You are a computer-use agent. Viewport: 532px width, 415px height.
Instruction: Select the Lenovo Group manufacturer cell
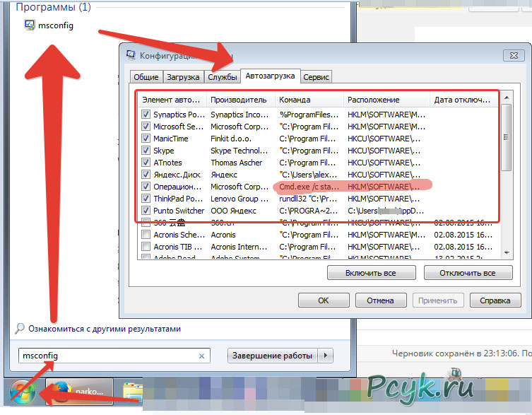240,199
